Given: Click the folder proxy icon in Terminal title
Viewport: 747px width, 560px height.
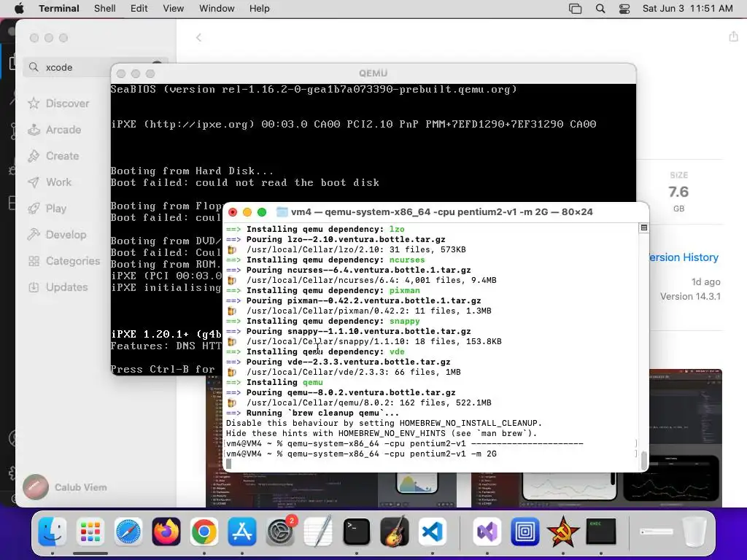Looking at the screenshot, I should click(x=282, y=212).
